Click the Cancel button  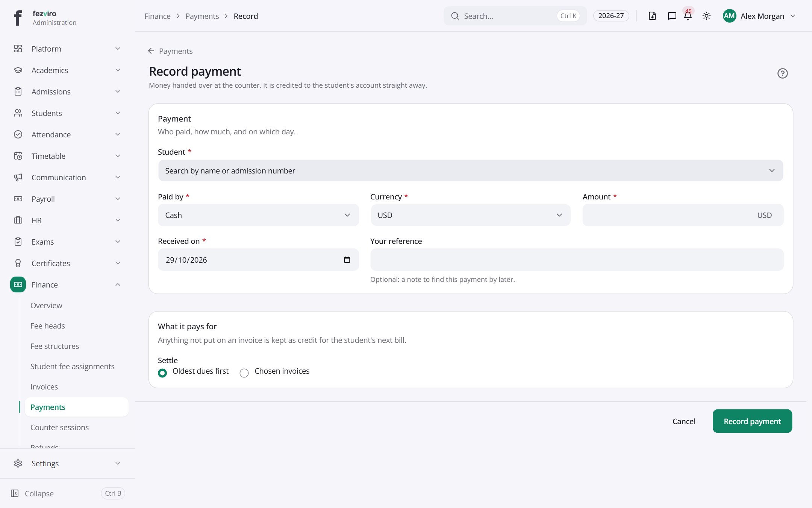point(684,421)
